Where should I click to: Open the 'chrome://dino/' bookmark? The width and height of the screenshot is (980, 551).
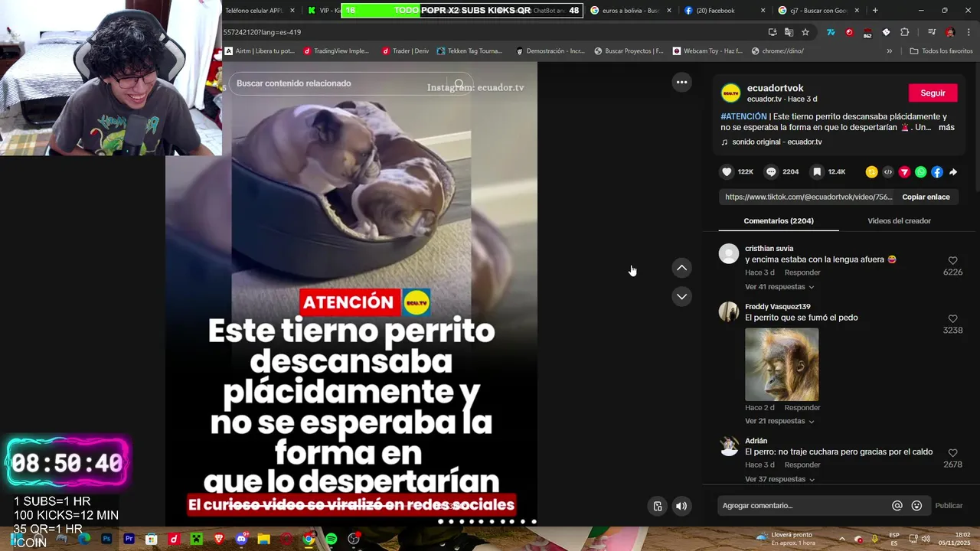[x=777, y=51]
